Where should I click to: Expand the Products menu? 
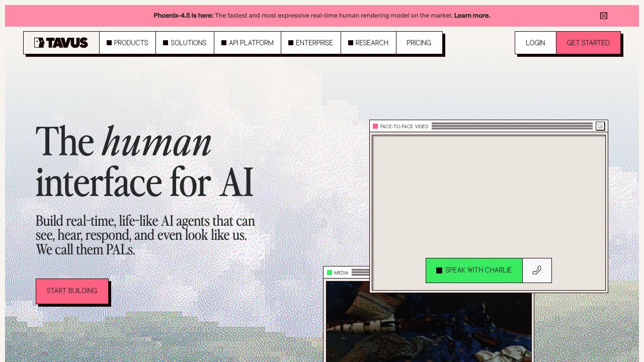(x=127, y=43)
